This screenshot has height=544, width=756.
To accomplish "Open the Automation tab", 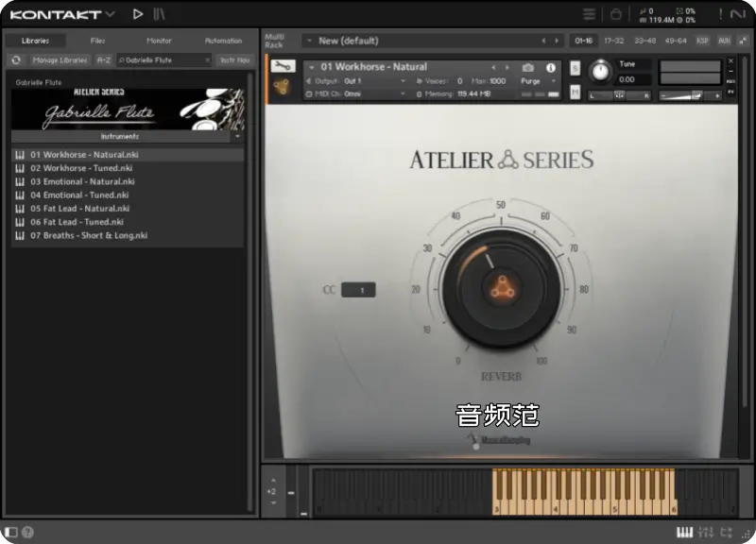I will 223,41.
